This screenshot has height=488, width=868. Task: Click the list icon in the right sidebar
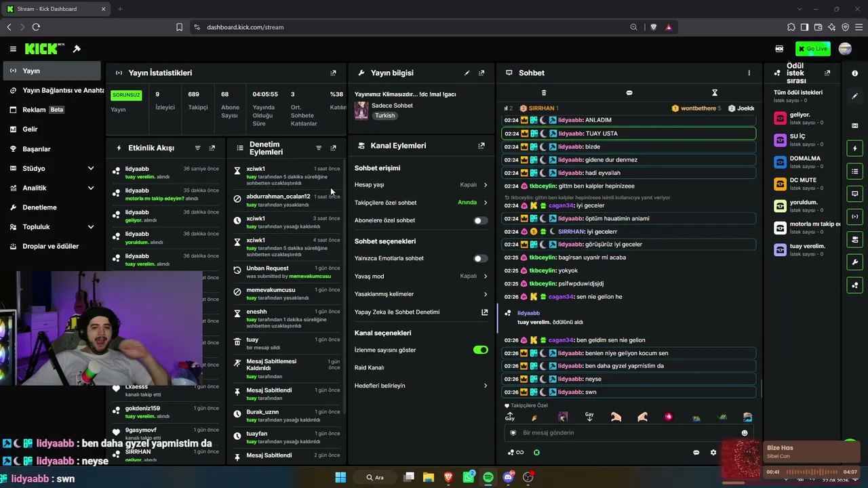(855, 171)
